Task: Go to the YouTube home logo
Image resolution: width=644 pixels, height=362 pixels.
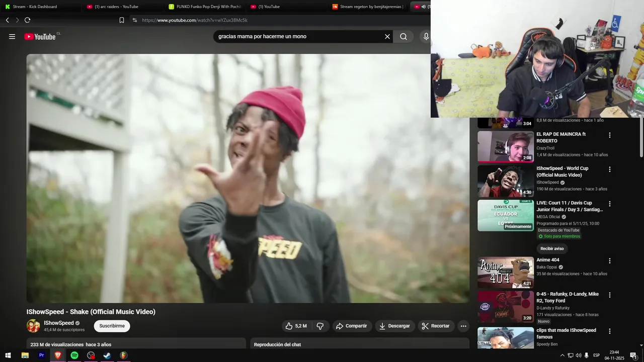Action: 40,37
